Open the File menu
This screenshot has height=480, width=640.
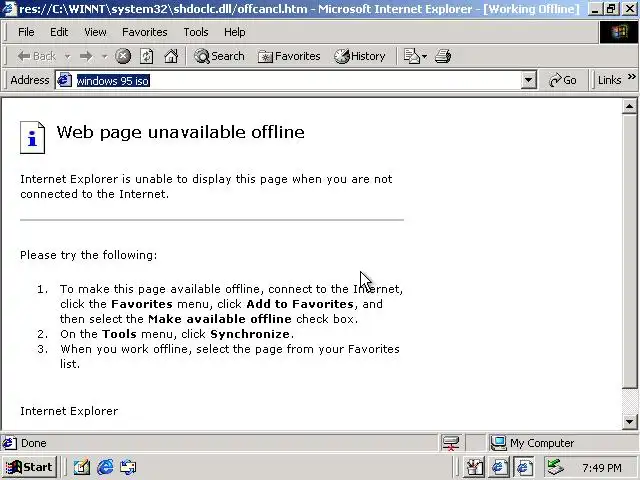point(26,32)
